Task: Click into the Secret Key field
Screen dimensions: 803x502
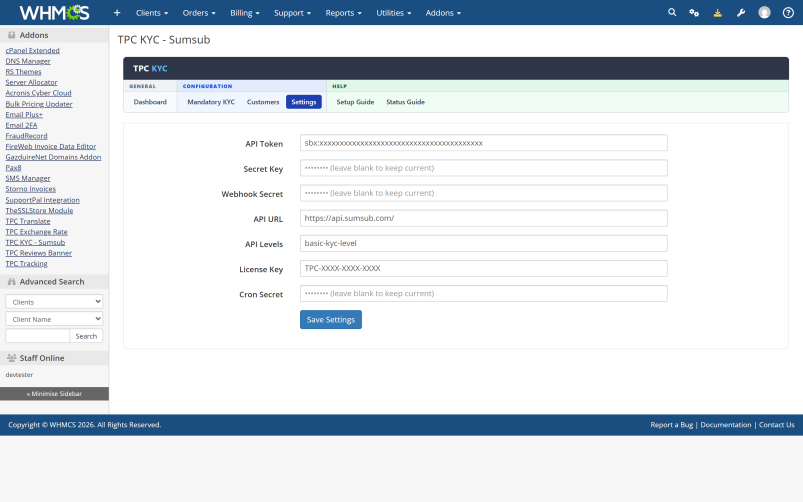Action: (483, 168)
